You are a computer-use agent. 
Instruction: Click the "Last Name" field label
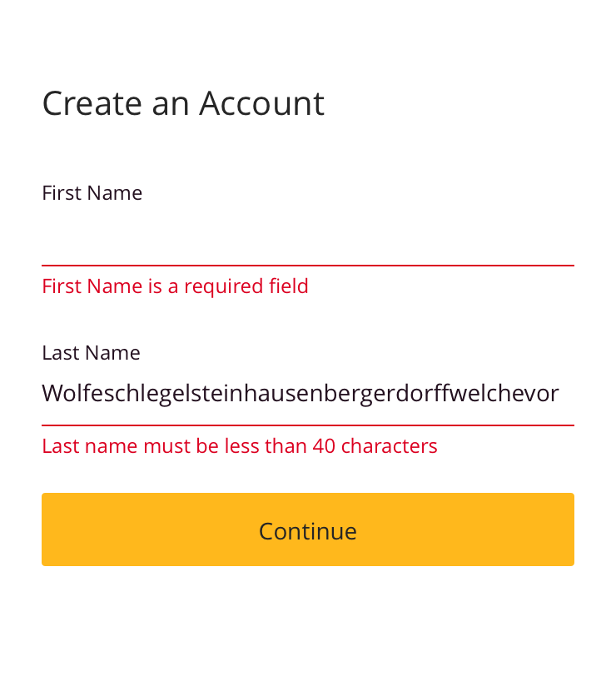click(91, 353)
